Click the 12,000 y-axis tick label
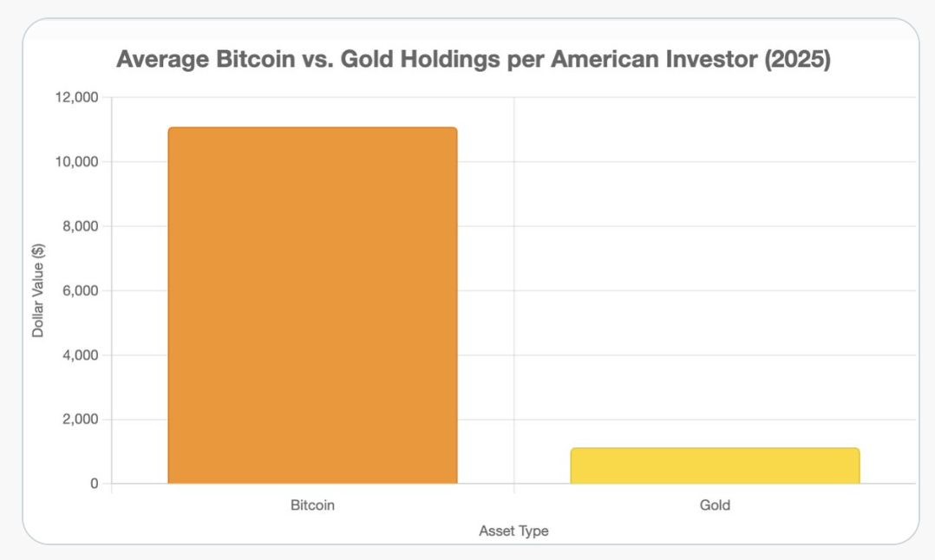This screenshot has width=935, height=560. click(77, 97)
